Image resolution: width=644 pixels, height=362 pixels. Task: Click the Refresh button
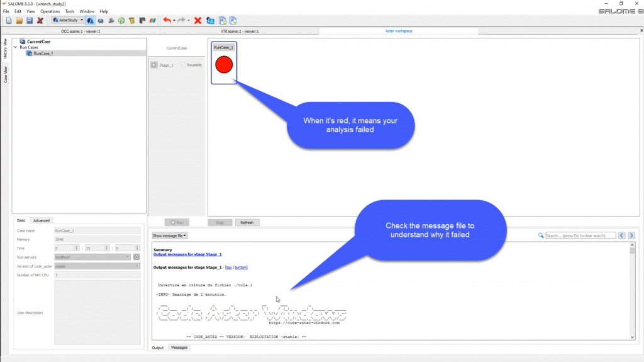pyautogui.click(x=247, y=222)
